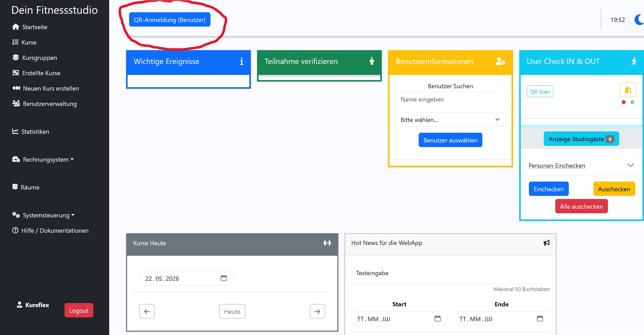The image size is (644, 335).
Task: Click the Name eingeben search field
Action: 450,99
